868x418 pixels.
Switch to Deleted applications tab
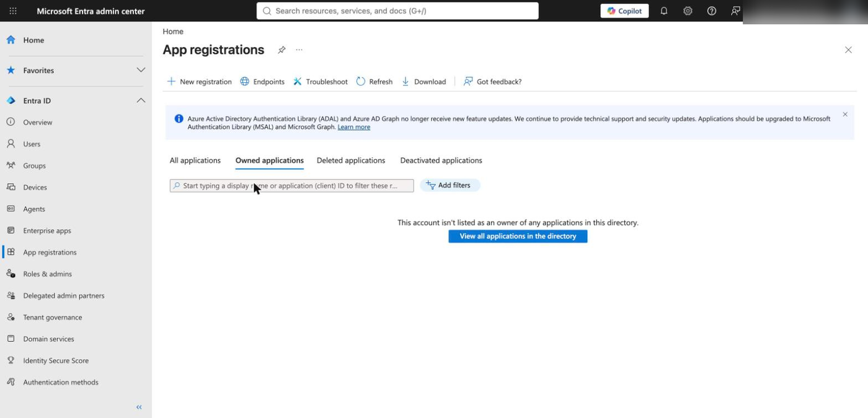point(351,160)
